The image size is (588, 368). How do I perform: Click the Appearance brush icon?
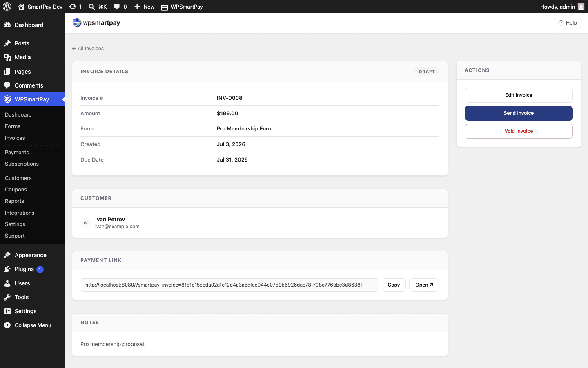(7, 255)
